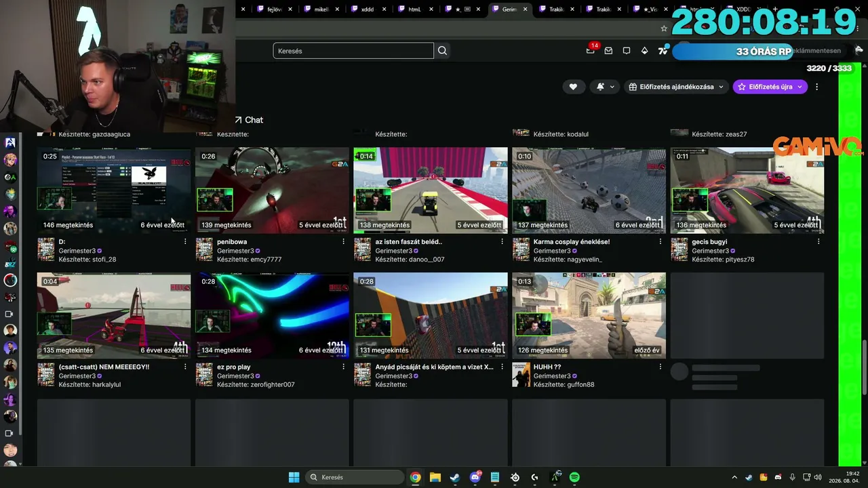The image size is (868, 488).
Task: Click clip title 'Anyád picsáját és ki köptem a vizet'
Action: [434, 367]
